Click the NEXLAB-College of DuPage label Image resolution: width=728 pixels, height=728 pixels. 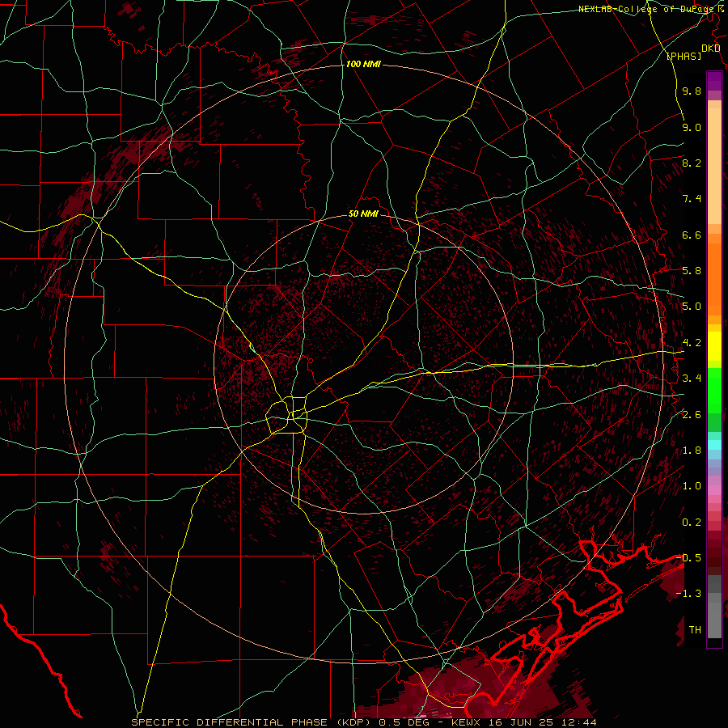click(x=647, y=9)
